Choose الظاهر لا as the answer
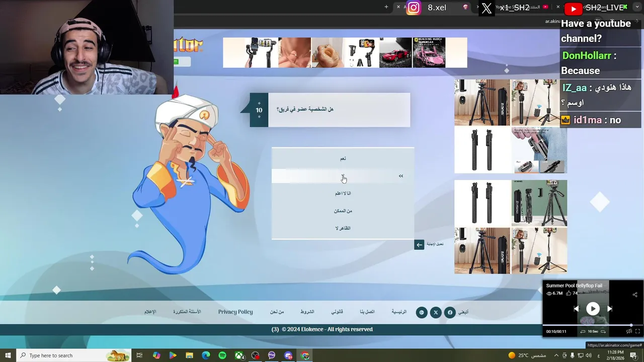The image size is (644, 362). click(x=343, y=228)
